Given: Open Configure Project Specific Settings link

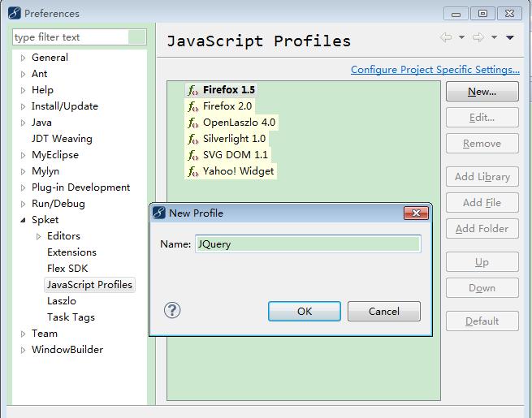Looking at the screenshot, I should 435,70.
